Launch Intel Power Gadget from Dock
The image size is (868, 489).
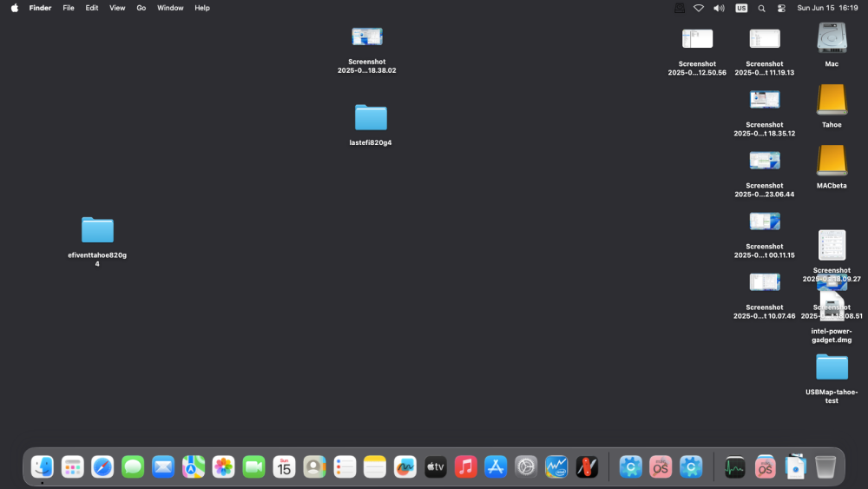[556, 466]
